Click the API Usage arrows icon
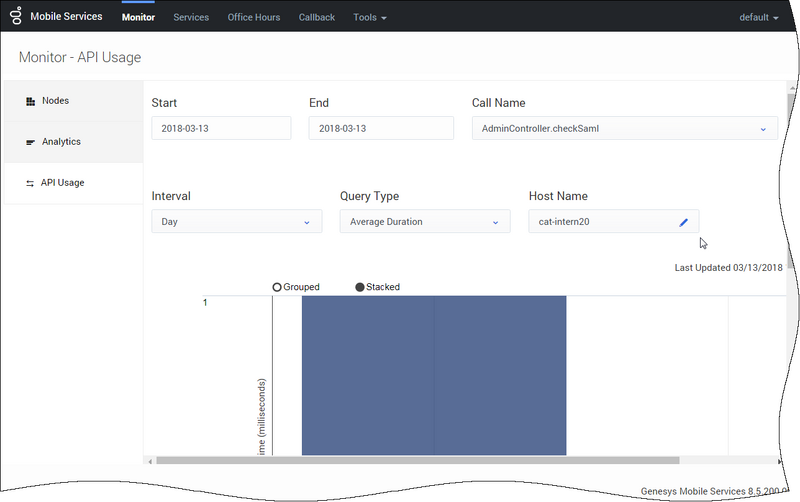The width and height of the screenshot is (800, 502). tap(30, 183)
